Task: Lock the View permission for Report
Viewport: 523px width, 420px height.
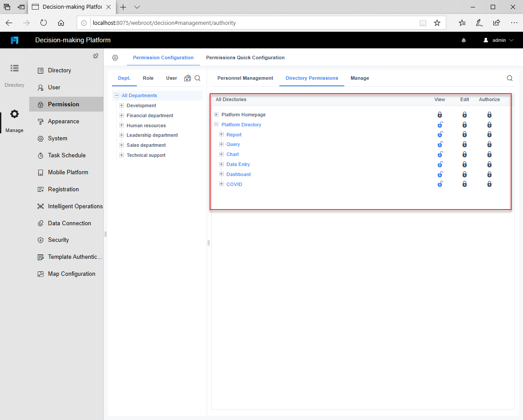Action: pyautogui.click(x=439, y=134)
